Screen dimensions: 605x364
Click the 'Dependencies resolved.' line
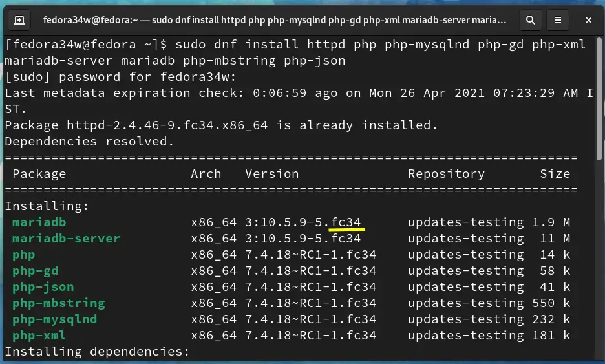89,142
